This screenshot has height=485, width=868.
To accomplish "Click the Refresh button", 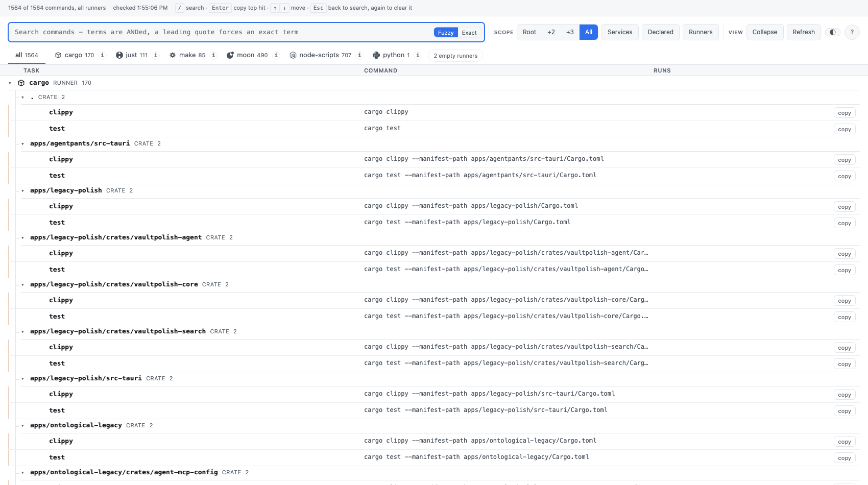I will (804, 32).
